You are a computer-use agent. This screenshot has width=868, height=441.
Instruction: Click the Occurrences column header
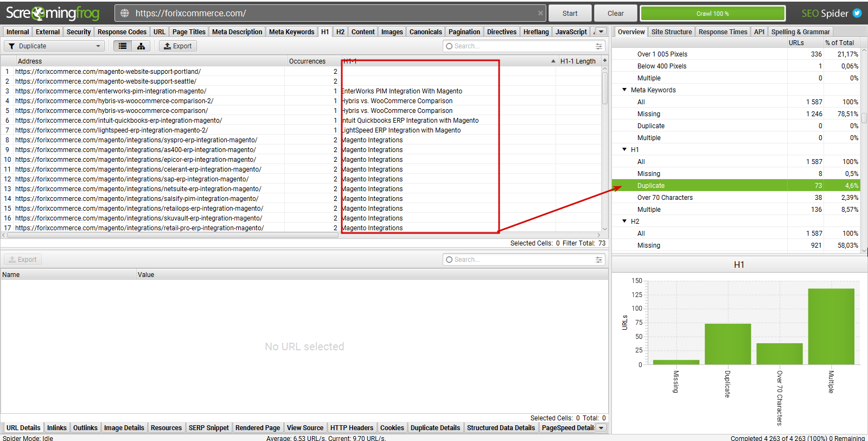pyautogui.click(x=314, y=61)
